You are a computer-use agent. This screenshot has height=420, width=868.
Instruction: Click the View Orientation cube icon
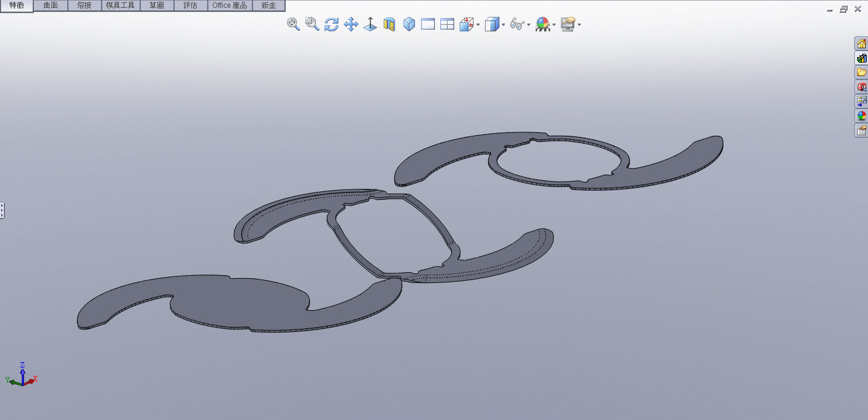click(466, 24)
